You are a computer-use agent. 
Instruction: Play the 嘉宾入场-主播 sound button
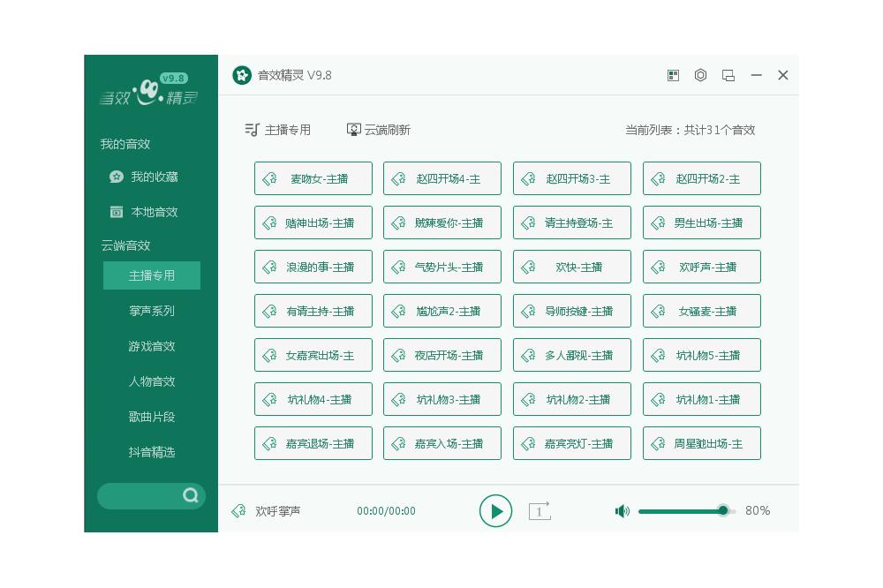click(442, 443)
